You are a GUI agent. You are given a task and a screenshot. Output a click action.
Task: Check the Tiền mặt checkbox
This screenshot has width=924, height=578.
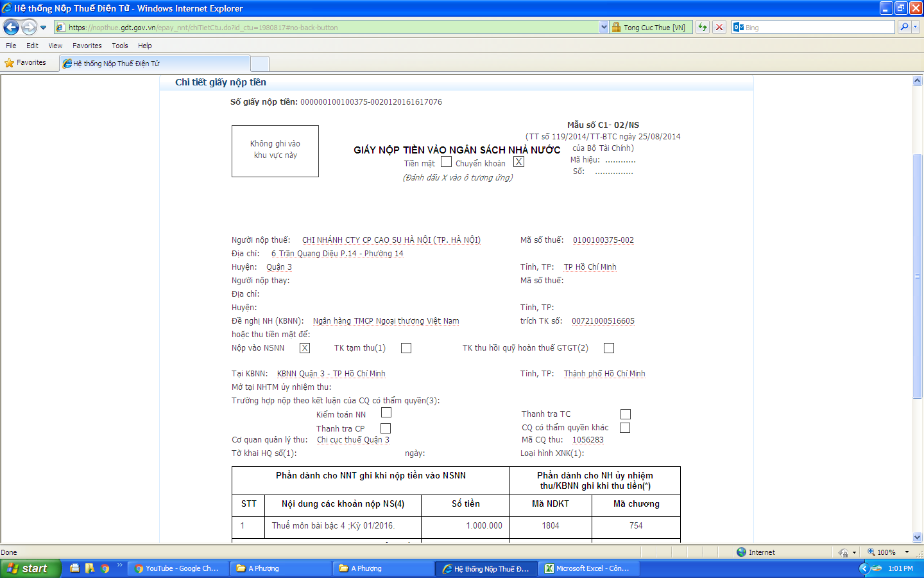click(x=446, y=162)
